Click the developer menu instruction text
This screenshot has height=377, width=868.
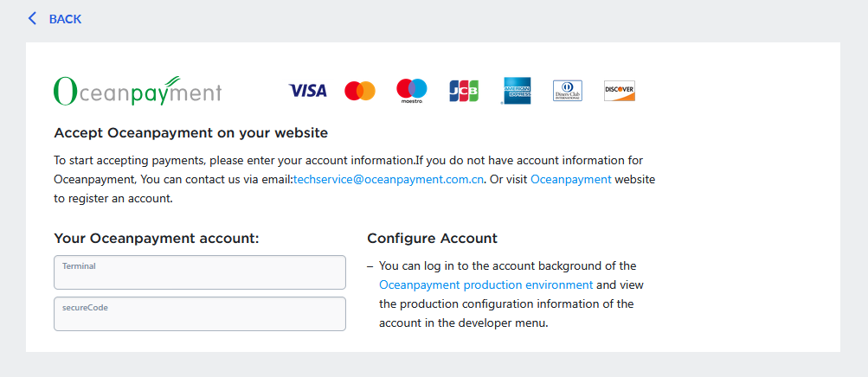[506, 304]
